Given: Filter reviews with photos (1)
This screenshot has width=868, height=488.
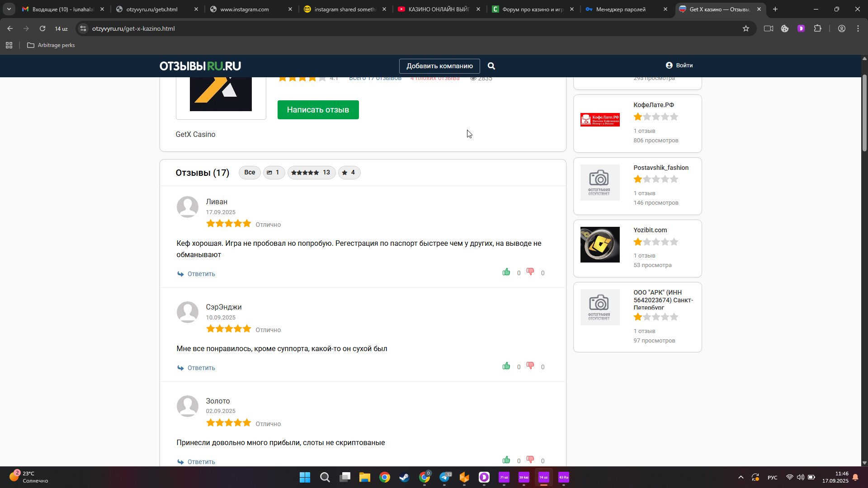Looking at the screenshot, I should (x=274, y=173).
